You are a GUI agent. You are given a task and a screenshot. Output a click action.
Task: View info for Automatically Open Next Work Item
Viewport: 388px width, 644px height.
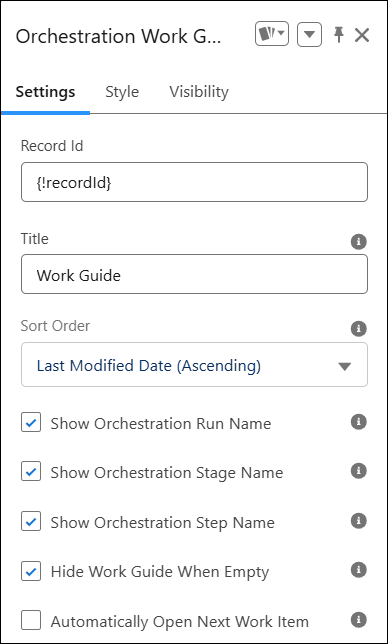358,619
